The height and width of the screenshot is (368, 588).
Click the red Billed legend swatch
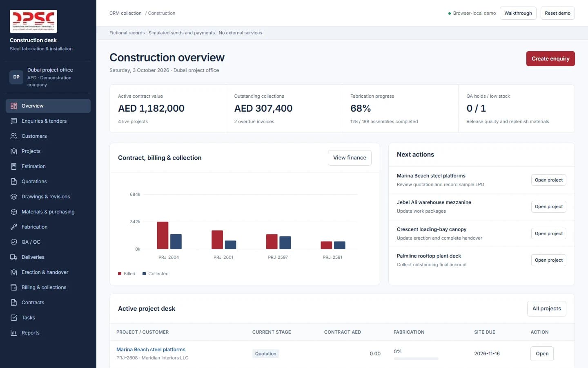(x=120, y=274)
